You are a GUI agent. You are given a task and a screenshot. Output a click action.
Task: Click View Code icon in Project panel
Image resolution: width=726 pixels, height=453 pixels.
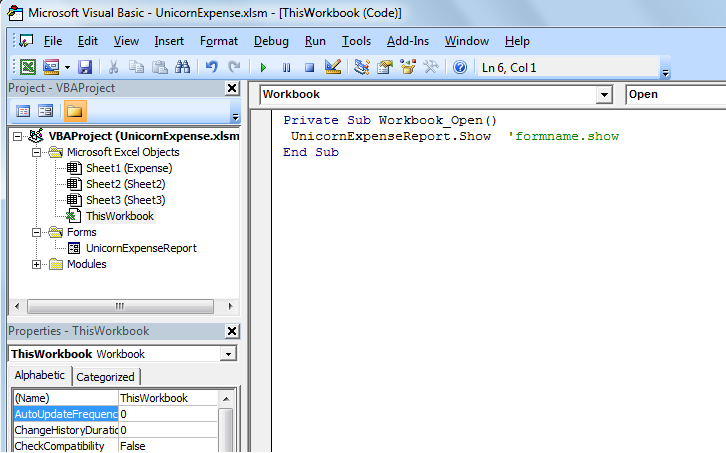click(23, 111)
